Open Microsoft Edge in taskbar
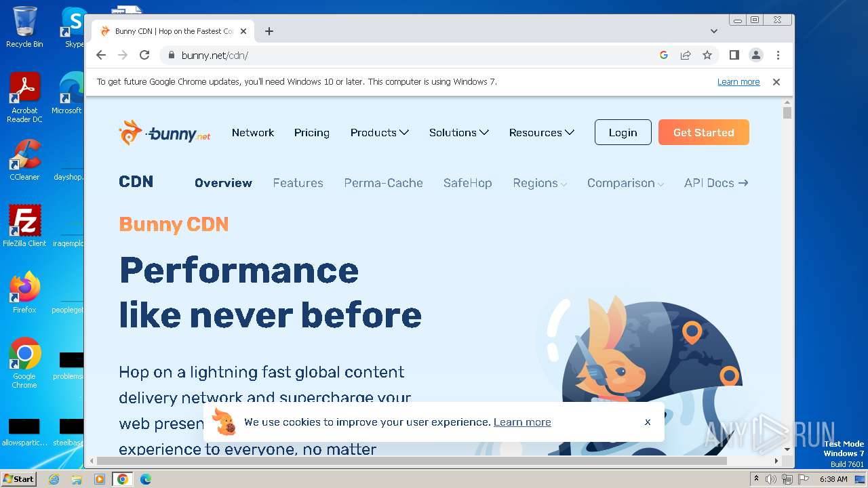The image size is (868, 488). pos(145,479)
